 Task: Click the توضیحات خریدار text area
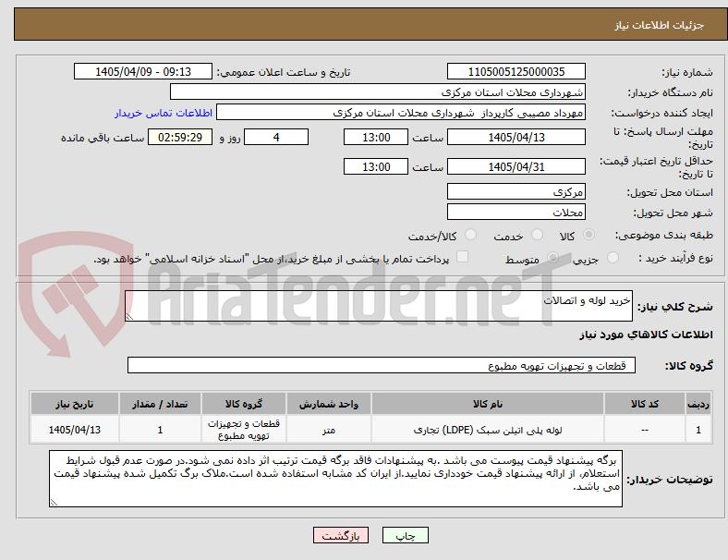(335, 479)
